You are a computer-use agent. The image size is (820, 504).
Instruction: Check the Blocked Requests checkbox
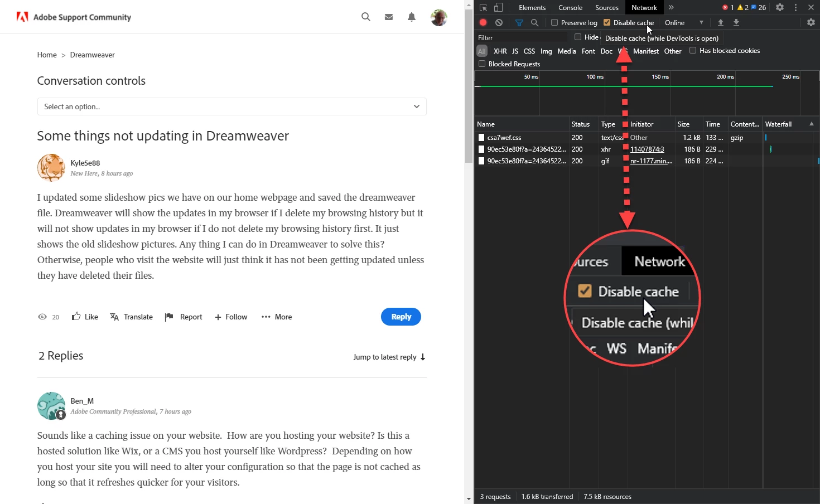click(482, 64)
